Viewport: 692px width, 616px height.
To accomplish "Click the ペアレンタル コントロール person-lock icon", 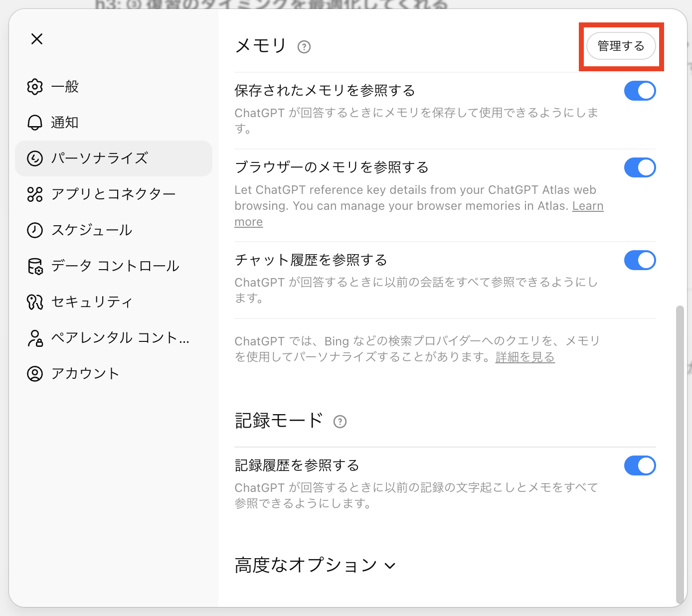I will pos(35,338).
